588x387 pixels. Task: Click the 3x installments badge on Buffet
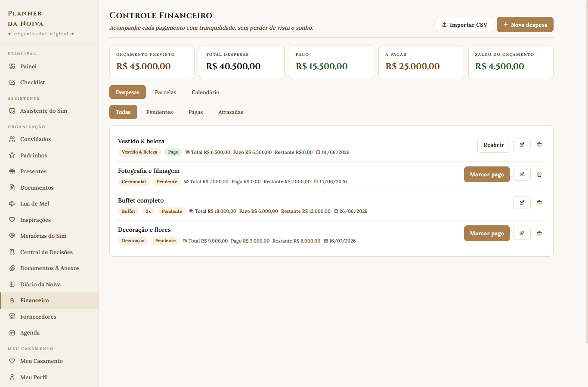[149, 211]
